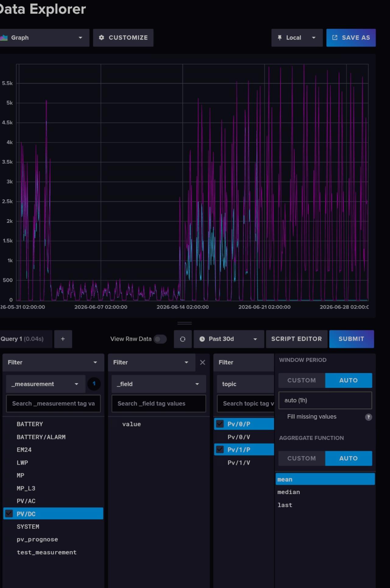Screen dimensions: 390x588
Task: Click the refresh icon next to Past 30d
Action: [x=183, y=339]
